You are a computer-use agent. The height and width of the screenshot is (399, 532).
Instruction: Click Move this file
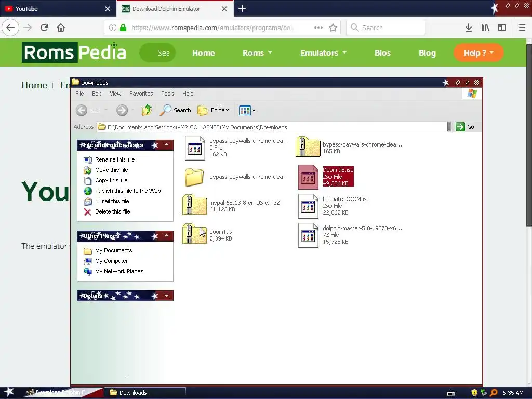(x=111, y=170)
